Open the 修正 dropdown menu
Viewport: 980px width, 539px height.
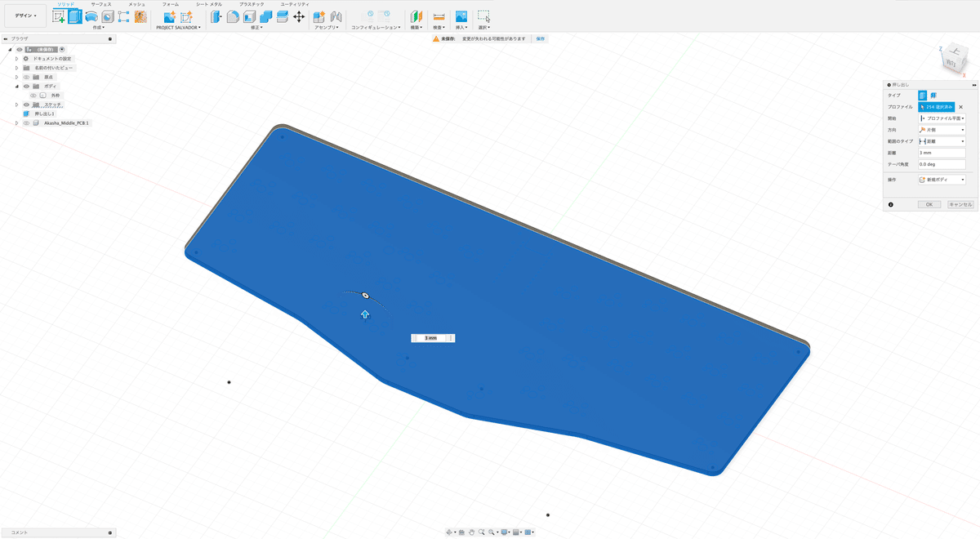(256, 27)
